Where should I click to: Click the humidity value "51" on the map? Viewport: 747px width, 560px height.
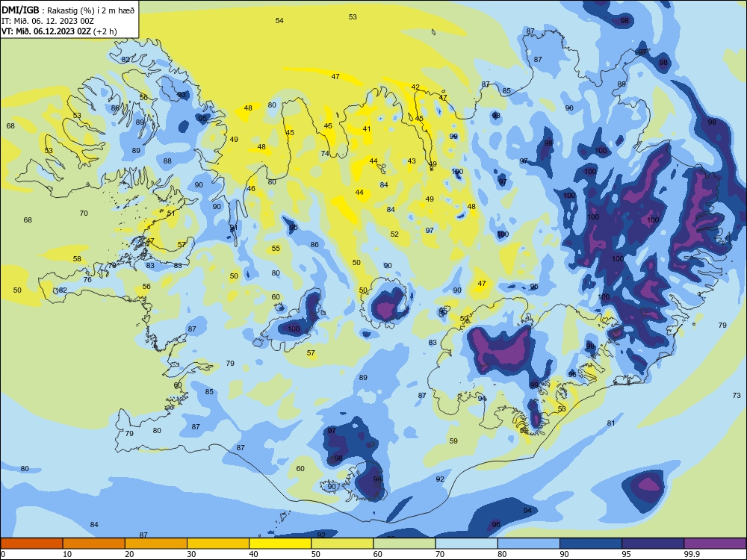(x=171, y=214)
